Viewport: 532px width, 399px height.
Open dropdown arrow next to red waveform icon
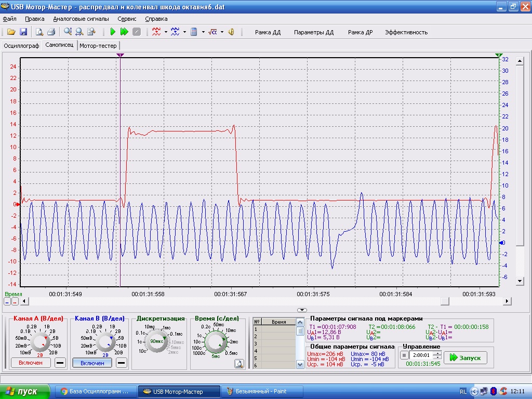[x=166, y=32]
